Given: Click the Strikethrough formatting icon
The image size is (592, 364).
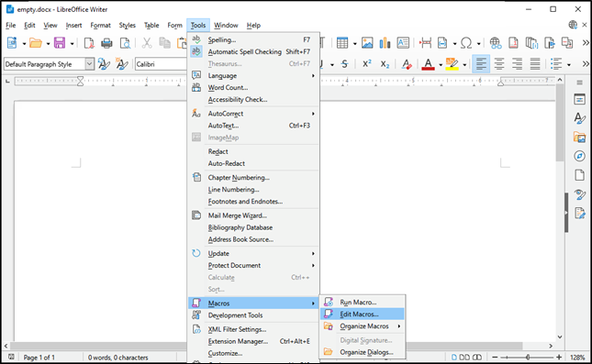Looking at the screenshot, I should 344,64.
